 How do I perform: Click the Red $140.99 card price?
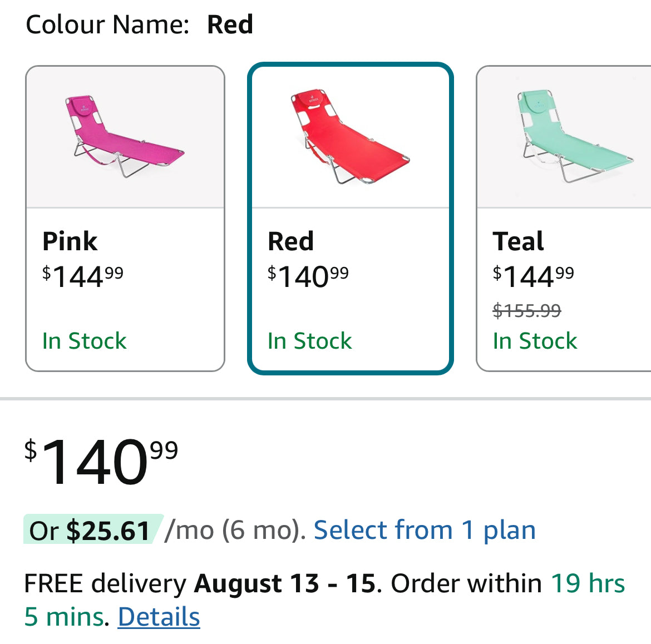click(x=308, y=276)
